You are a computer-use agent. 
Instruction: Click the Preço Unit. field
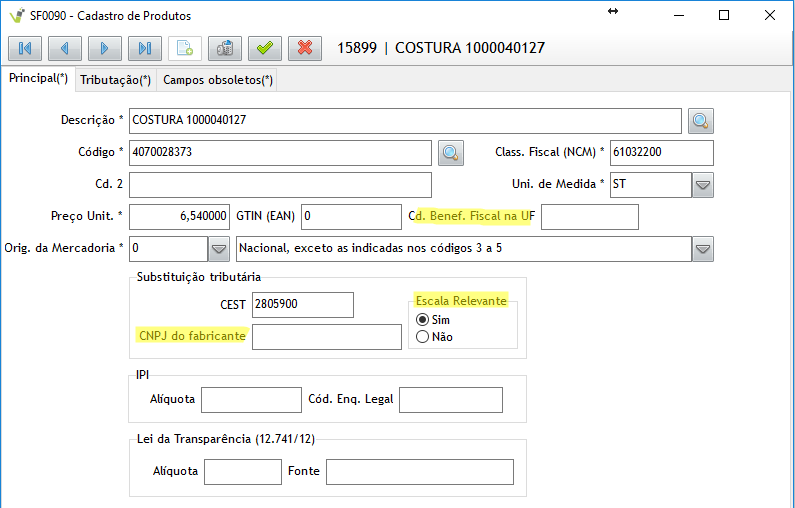[x=180, y=217]
